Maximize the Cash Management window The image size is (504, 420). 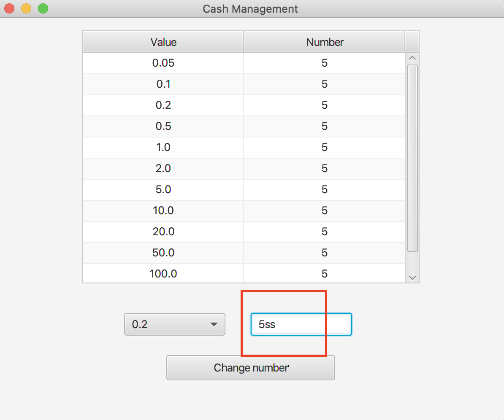43,8
